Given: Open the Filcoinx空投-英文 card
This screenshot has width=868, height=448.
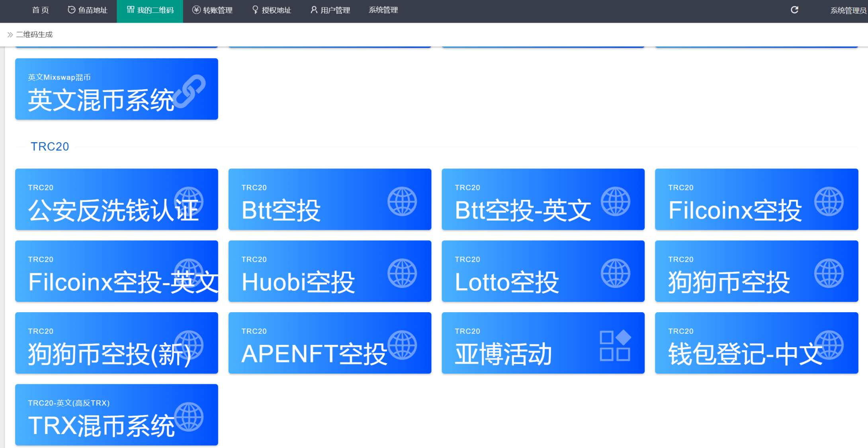Looking at the screenshot, I should point(117,271).
